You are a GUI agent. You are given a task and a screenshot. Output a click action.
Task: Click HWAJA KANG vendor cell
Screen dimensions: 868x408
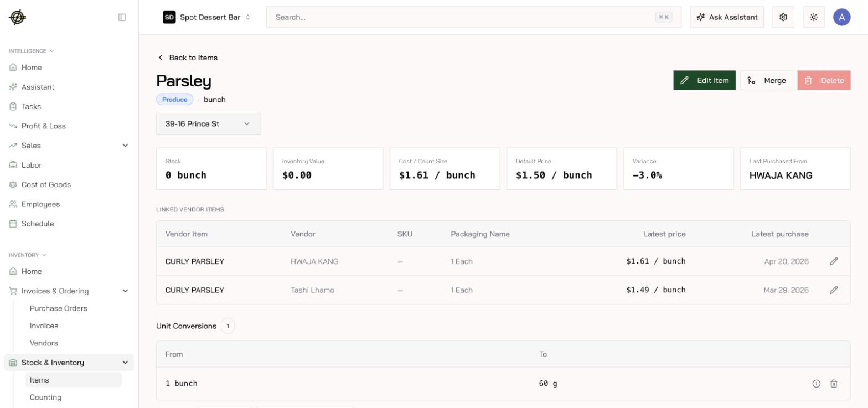pyautogui.click(x=314, y=261)
